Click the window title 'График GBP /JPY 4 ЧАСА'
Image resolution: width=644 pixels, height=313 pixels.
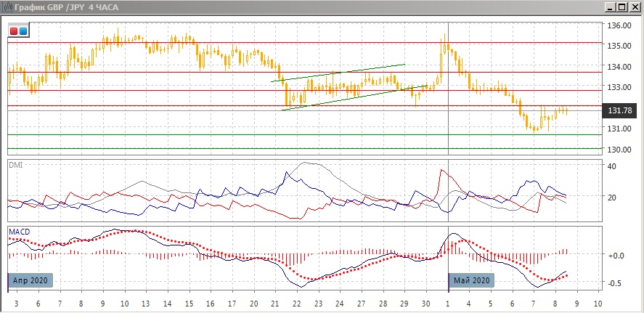(66, 7)
